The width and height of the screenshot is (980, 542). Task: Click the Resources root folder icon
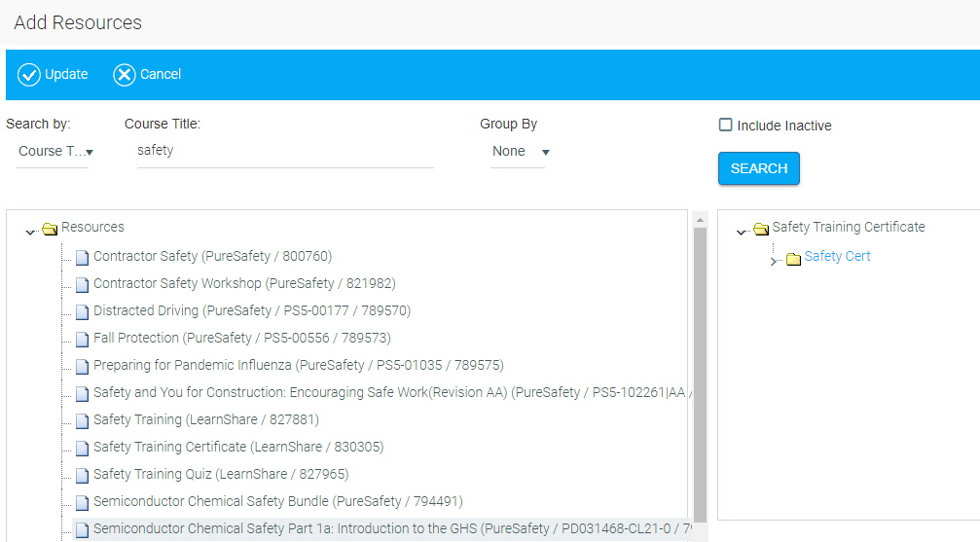[x=50, y=229]
